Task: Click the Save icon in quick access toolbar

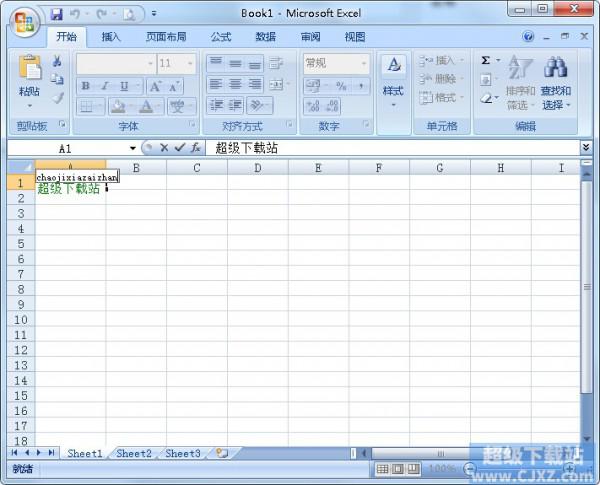Action: pyautogui.click(x=56, y=14)
